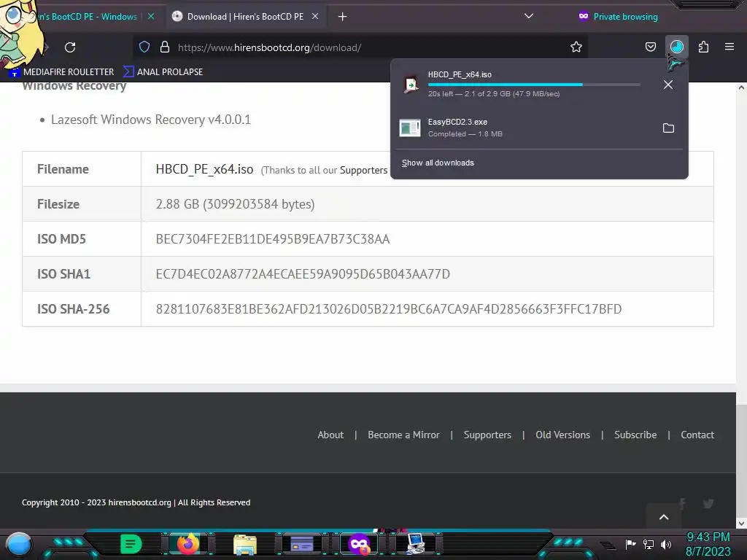
Task: Click the ISO MD5 row label
Action: point(61,239)
